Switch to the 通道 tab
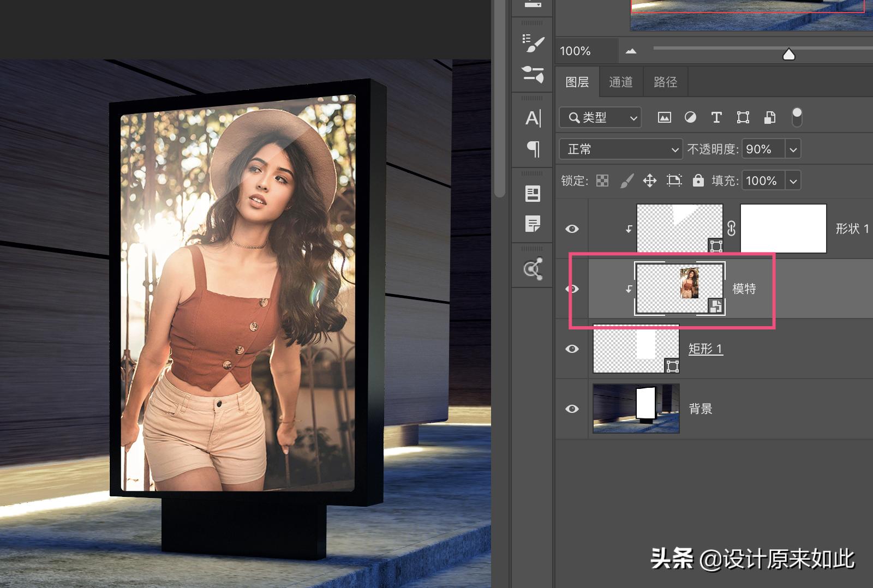 click(621, 82)
